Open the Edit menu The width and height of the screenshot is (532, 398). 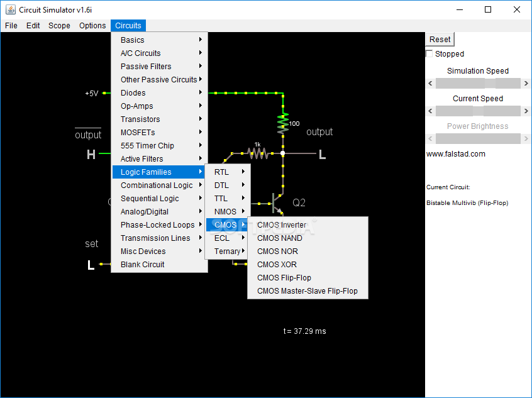(33, 25)
